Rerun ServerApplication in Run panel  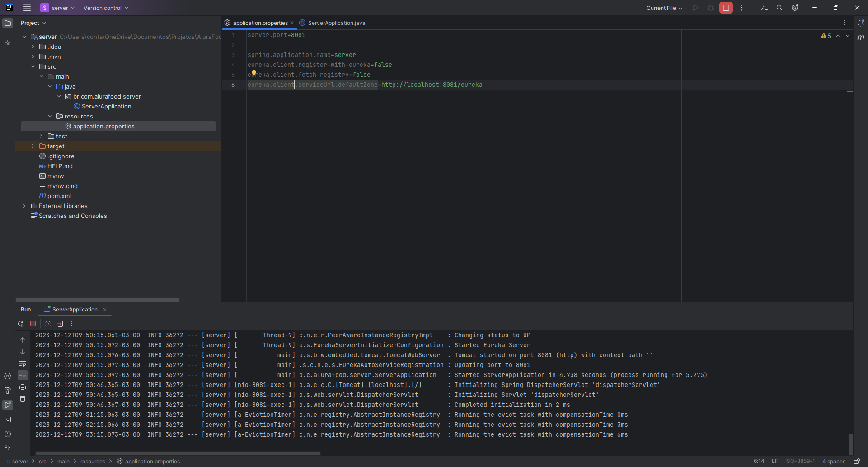click(21, 324)
